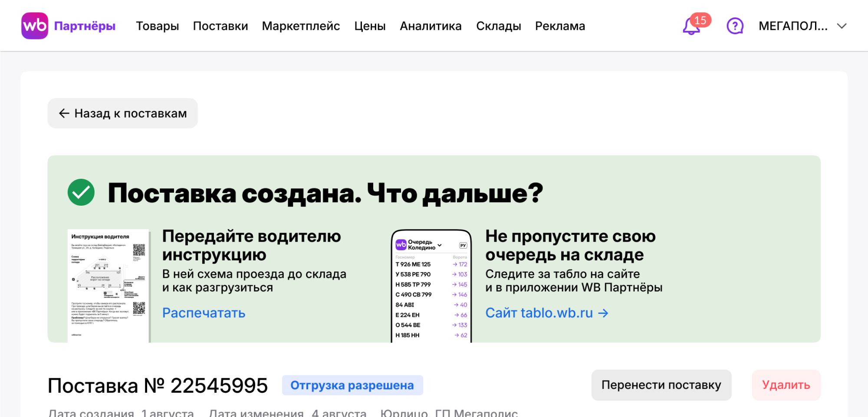Open the Цены menu
The height and width of the screenshot is (417, 868).
pyautogui.click(x=370, y=26)
